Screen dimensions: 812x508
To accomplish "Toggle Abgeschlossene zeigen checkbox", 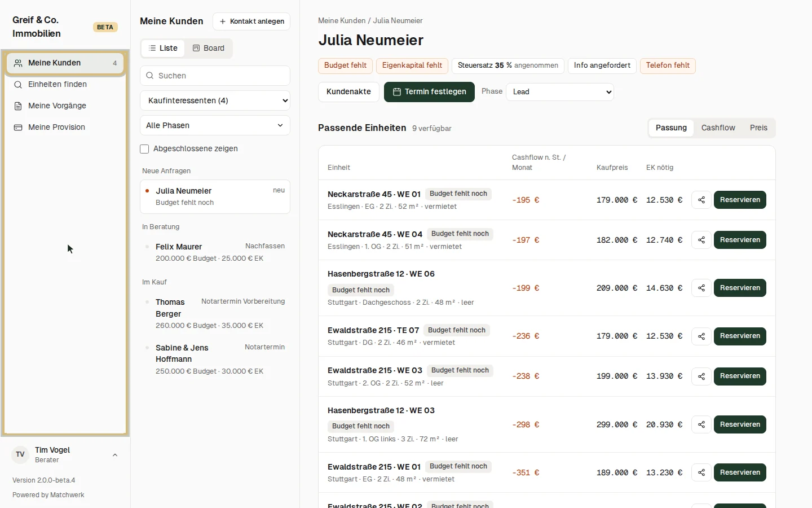I will [144, 149].
